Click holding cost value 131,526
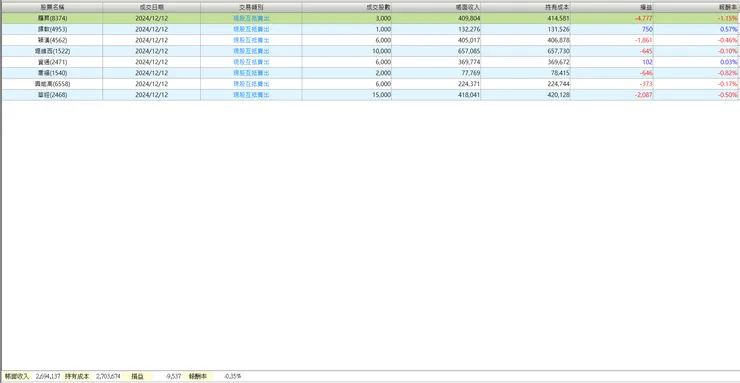This screenshot has height=383, width=740. tap(559, 29)
